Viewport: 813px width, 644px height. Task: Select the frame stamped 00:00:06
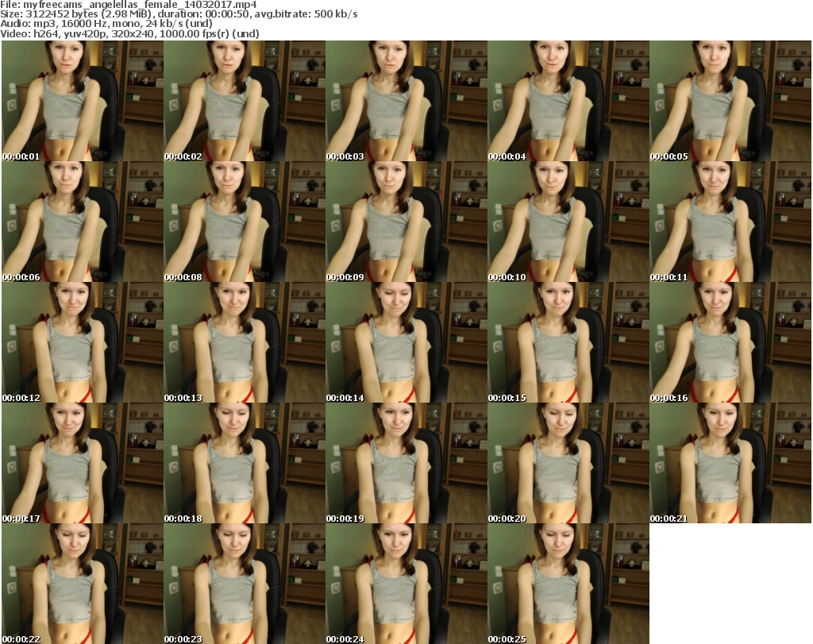click(83, 222)
